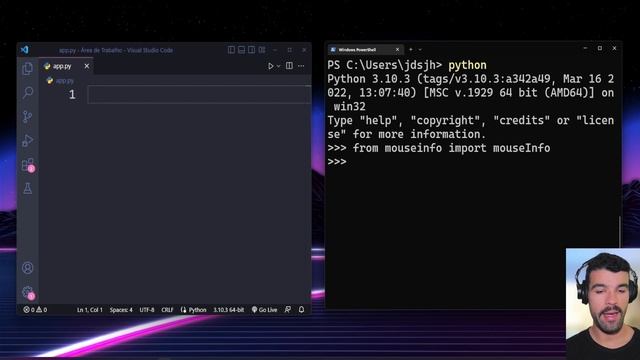Change indentation via Spaces: 4

coord(121,310)
